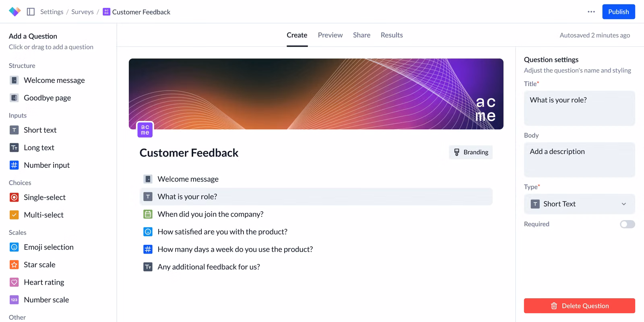The image size is (644, 322).
Task: Add a Number input question
Action: (x=46, y=165)
